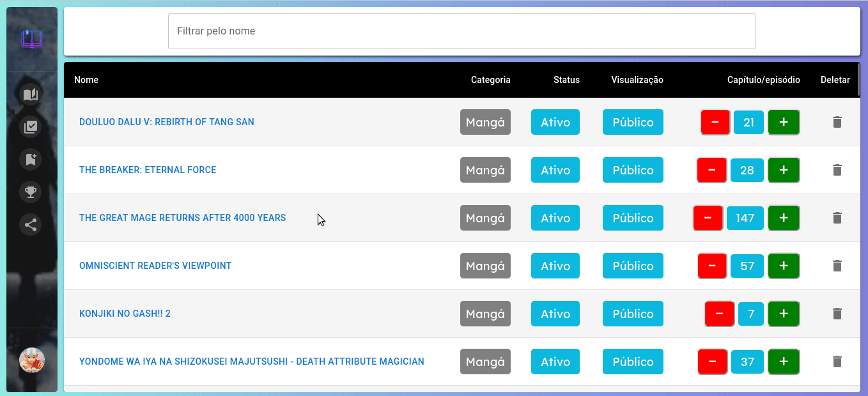Click chapter number 21 value
868x396 pixels.
[749, 122]
